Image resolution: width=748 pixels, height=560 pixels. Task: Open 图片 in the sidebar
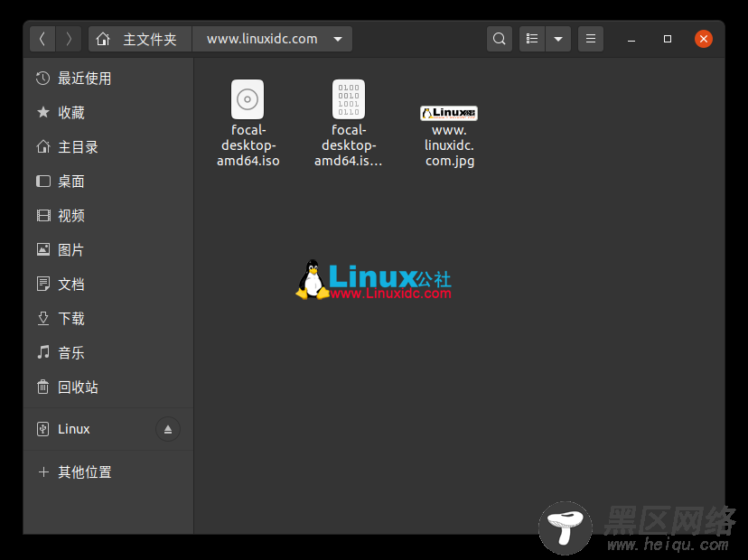pyautogui.click(x=108, y=250)
